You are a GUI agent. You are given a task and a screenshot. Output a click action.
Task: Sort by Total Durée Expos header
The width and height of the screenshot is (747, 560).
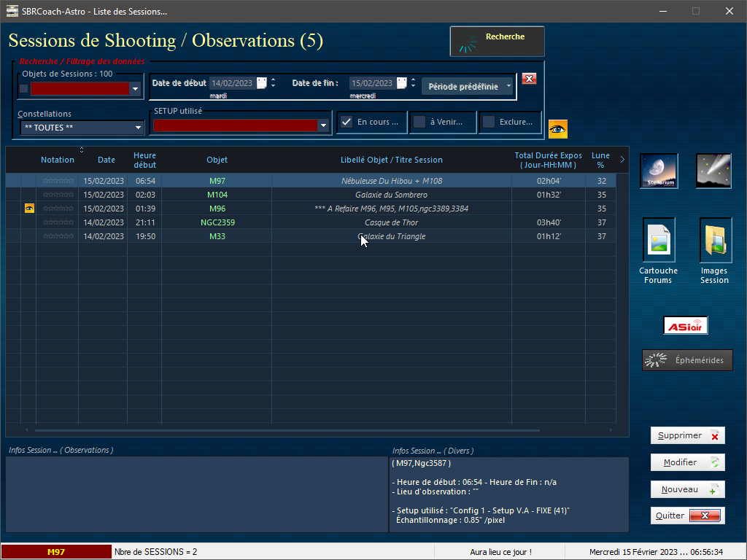[548, 160]
